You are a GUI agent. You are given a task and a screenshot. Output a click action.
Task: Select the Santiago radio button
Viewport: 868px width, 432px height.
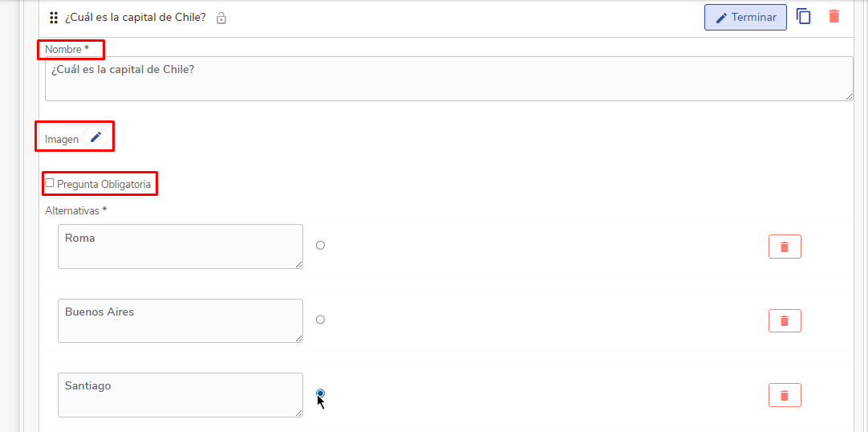pos(320,393)
